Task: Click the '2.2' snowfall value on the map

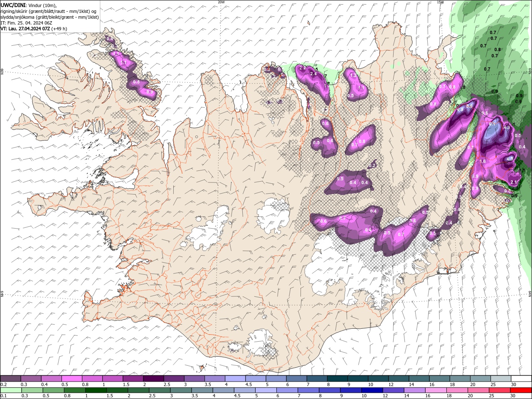Action: 303,68
